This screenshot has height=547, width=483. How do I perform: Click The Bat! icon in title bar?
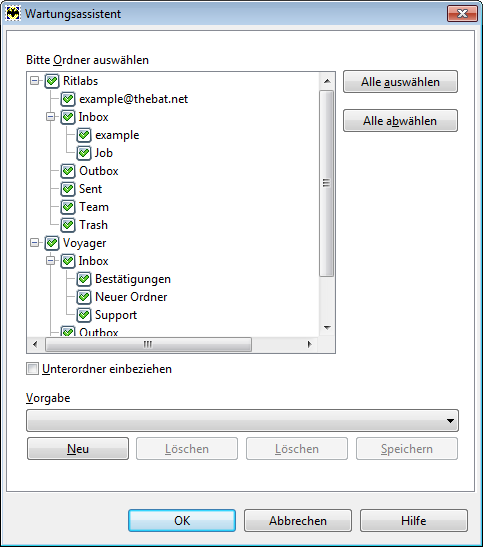[13, 14]
